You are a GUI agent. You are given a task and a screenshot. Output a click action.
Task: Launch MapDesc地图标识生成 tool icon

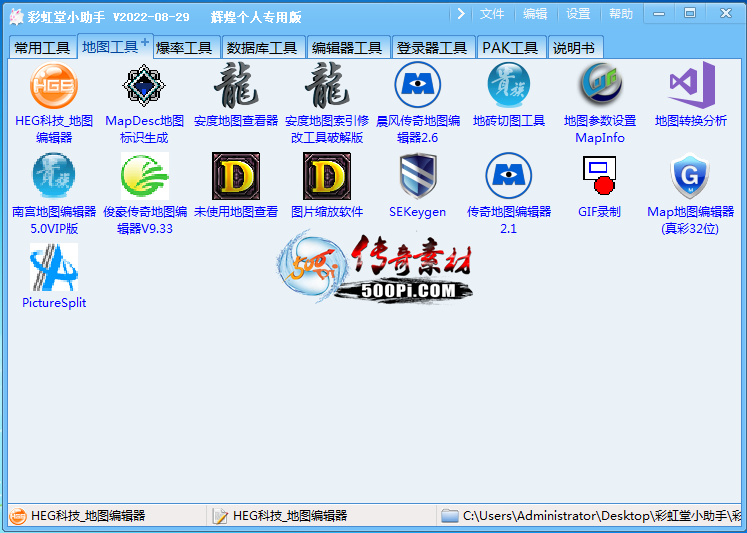(x=144, y=86)
